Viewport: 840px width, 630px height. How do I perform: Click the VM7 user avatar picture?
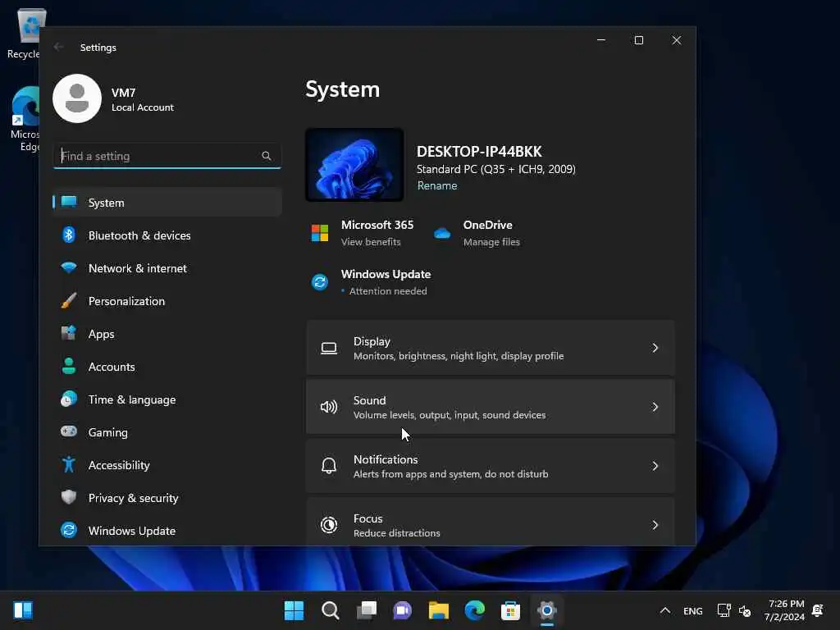click(x=77, y=98)
